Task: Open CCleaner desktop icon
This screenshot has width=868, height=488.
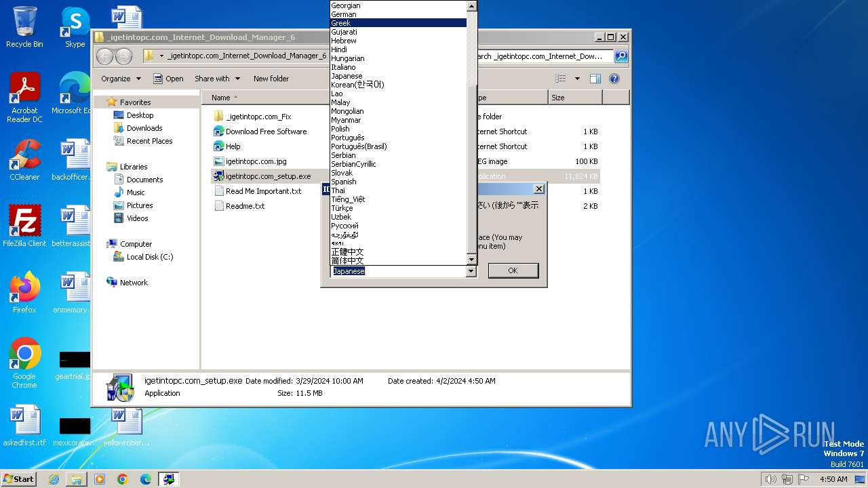Action: coord(24,160)
